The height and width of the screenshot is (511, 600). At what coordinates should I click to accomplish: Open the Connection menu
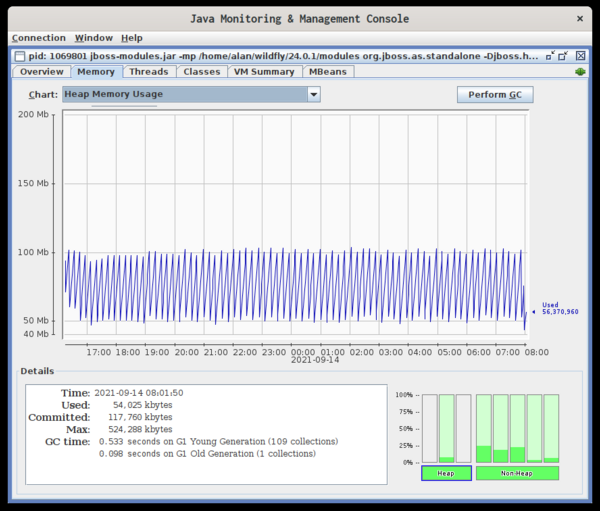tap(38, 38)
